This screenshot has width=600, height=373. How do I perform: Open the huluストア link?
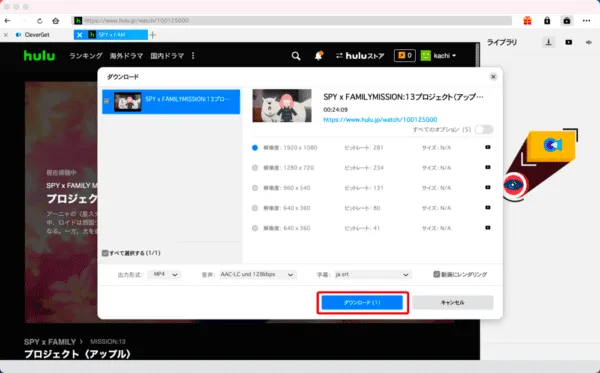click(360, 56)
